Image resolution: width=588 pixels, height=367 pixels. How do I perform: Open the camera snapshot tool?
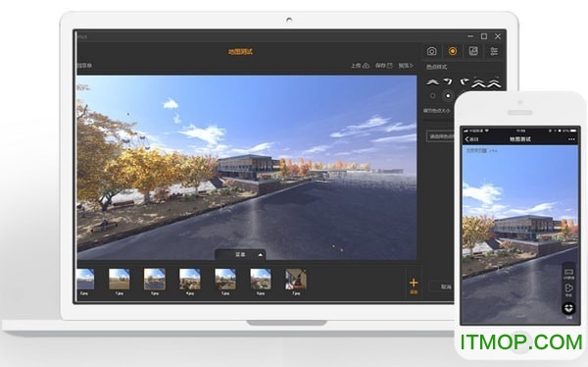pyautogui.click(x=431, y=51)
